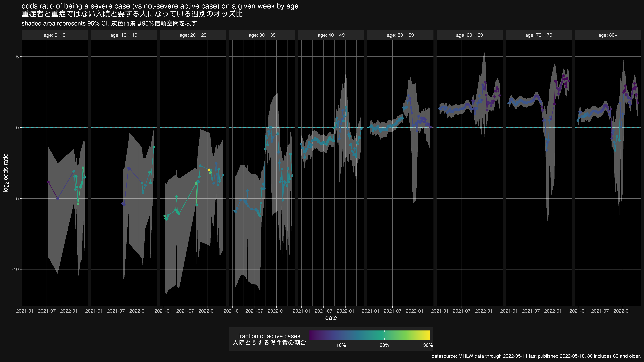644x362 pixels.
Task: Click the y-axis label 5
Action: tap(17, 57)
